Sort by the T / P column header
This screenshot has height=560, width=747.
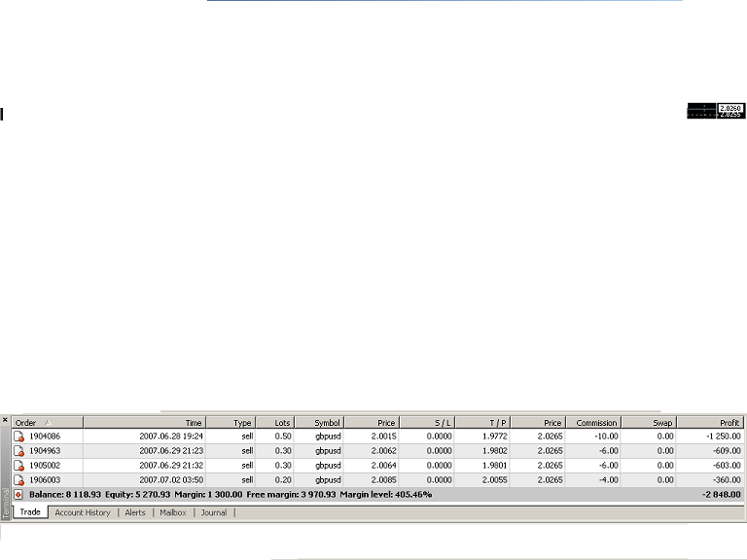point(482,422)
